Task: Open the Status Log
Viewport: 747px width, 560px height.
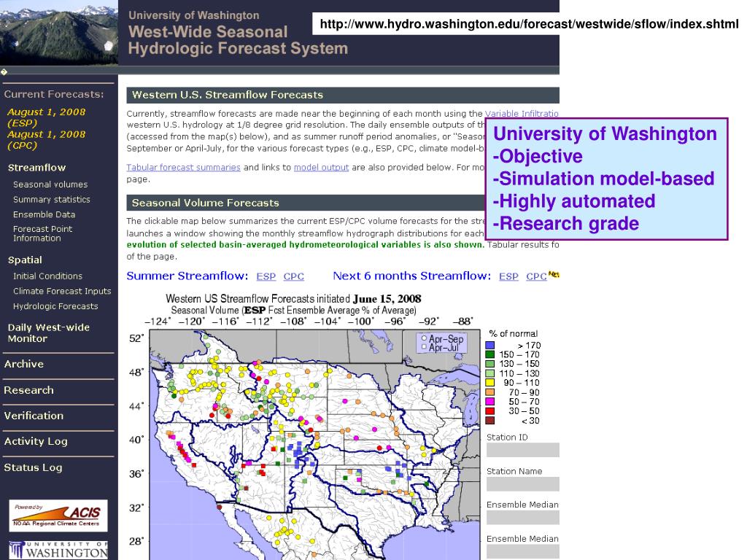Action: click(34, 467)
